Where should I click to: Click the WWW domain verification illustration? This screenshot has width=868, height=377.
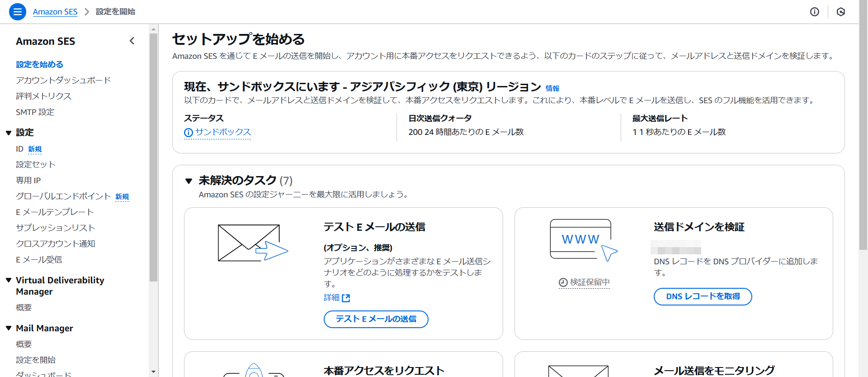(x=583, y=240)
